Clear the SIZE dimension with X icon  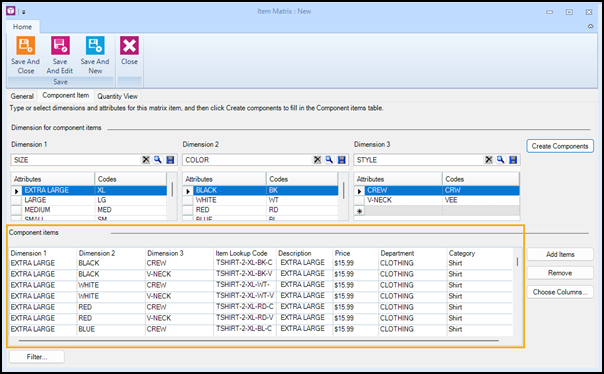coord(146,159)
